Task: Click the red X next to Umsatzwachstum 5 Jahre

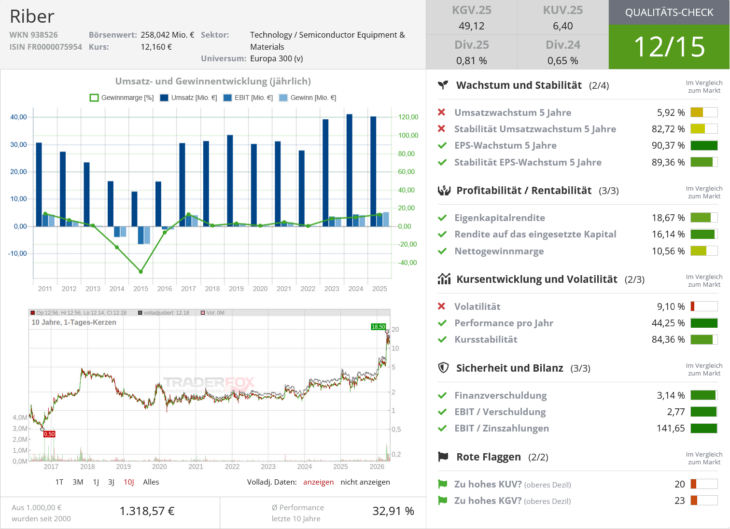Action: 442,112
